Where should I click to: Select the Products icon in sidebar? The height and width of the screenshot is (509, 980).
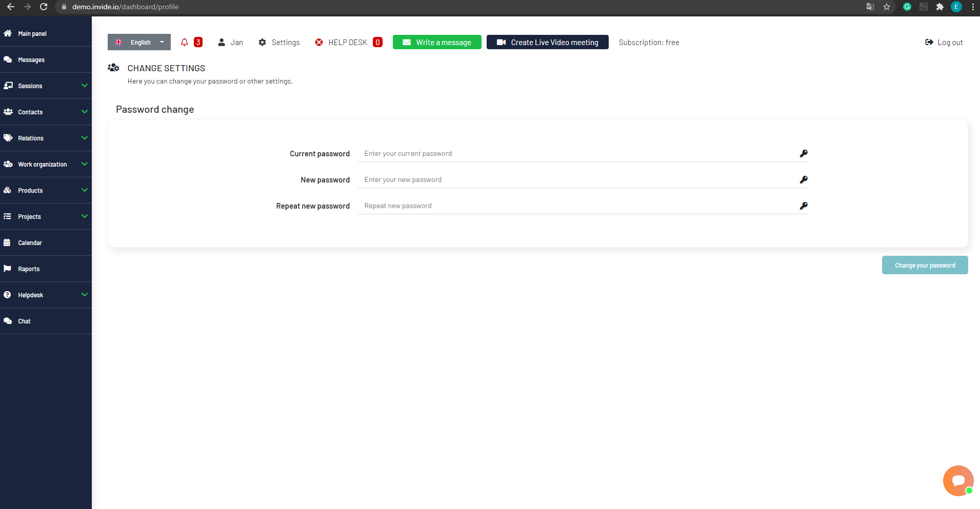(x=8, y=190)
